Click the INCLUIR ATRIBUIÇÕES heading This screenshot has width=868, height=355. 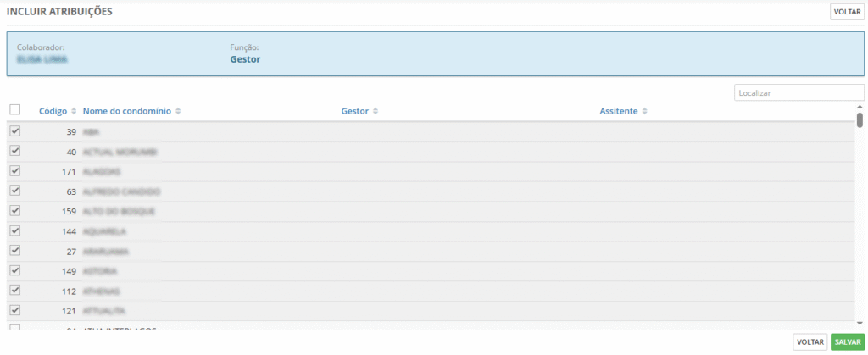click(60, 12)
